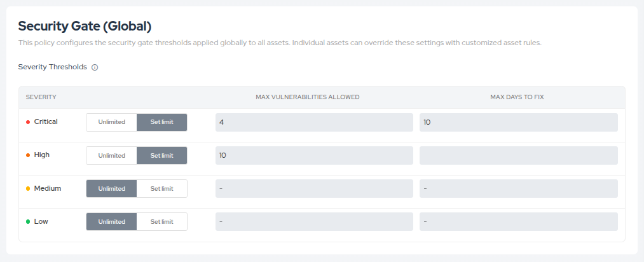Click Medium max days to fix field
Viewport: 644px width, 262px height.
pyautogui.click(x=518, y=188)
